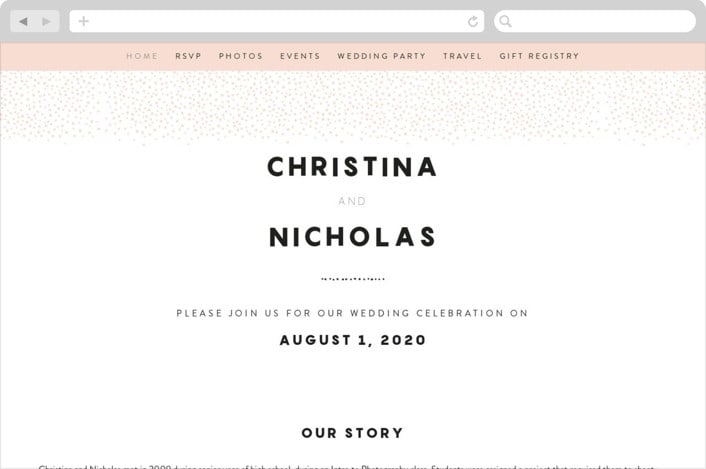Click the AUGUST 1, 2020 date text
This screenshot has height=469, width=706.
(353, 340)
